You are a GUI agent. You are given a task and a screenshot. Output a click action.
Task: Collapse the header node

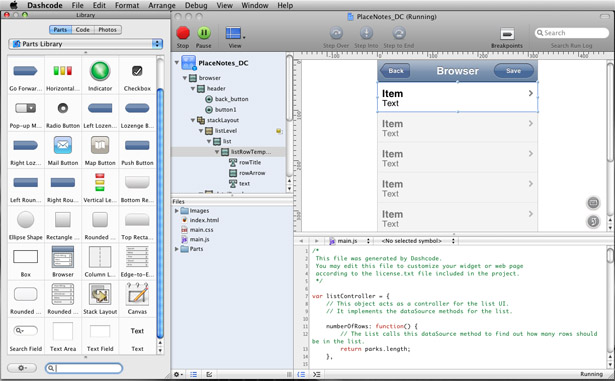193,89
